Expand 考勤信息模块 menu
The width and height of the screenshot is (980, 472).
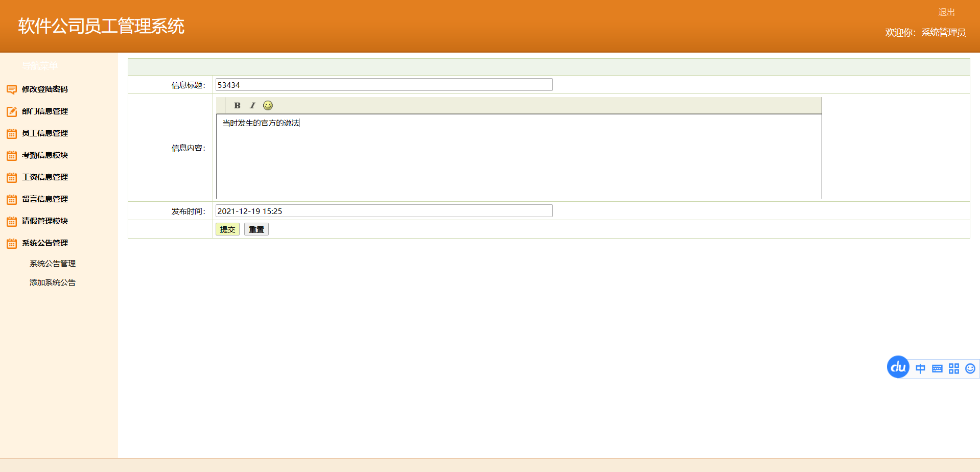45,155
